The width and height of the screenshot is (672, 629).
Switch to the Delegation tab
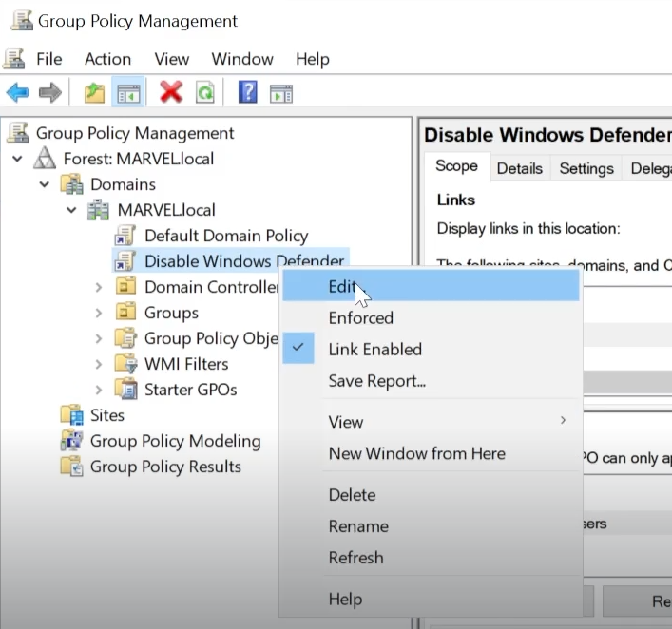pyautogui.click(x=648, y=168)
